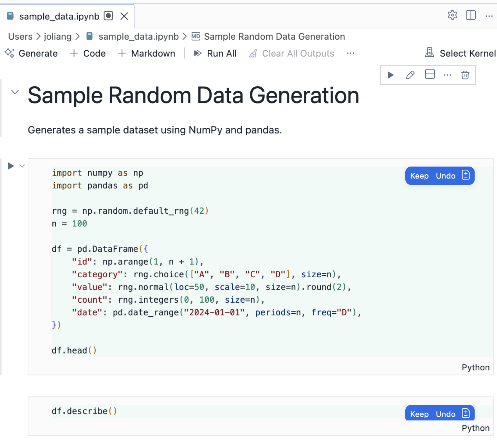Open editor More Actions ellipsis at top right
Screen dimensions: 497x448
[x=489, y=16]
